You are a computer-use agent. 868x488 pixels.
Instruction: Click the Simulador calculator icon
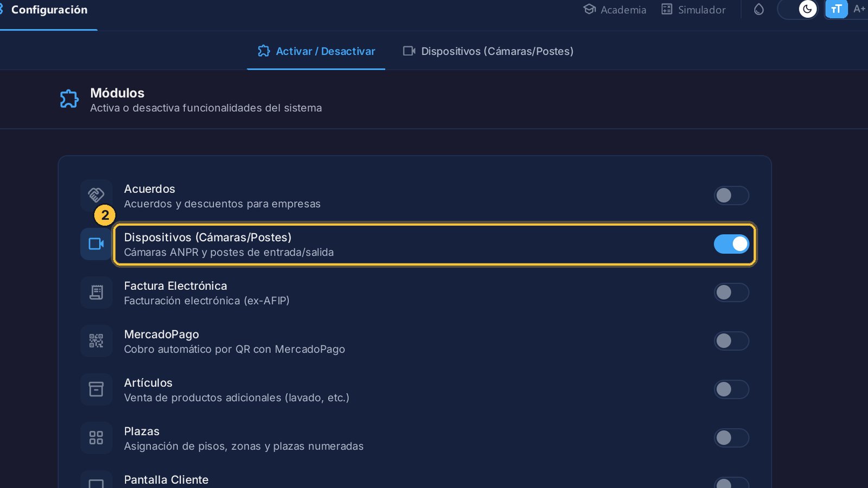667,9
